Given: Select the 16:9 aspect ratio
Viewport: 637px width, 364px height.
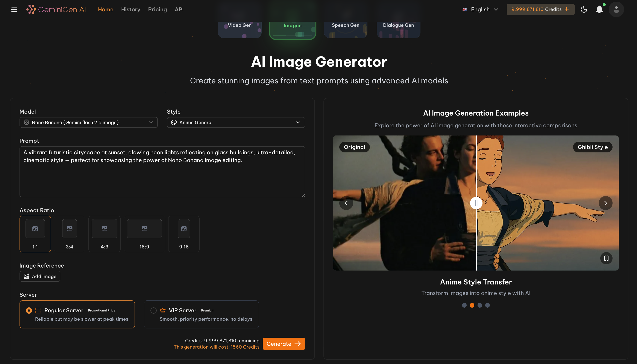Looking at the screenshot, I should (x=144, y=234).
